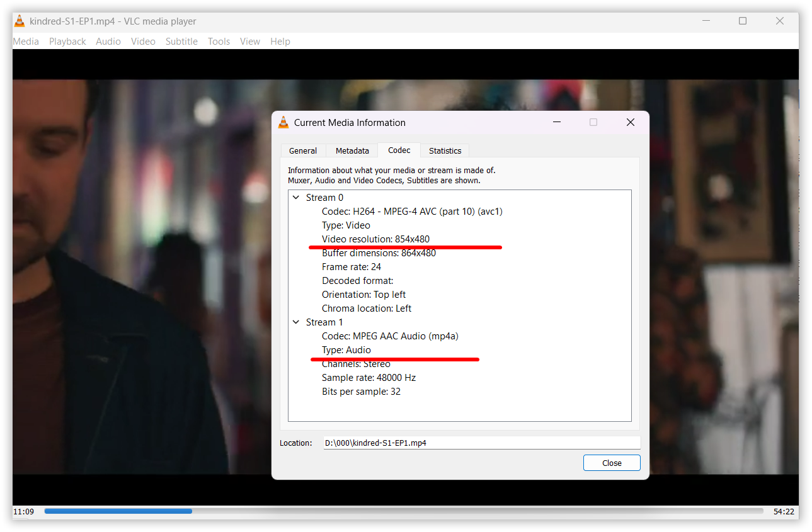Open the Video menu
The width and height of the screenshot is (812, 532).
(143, 41)
